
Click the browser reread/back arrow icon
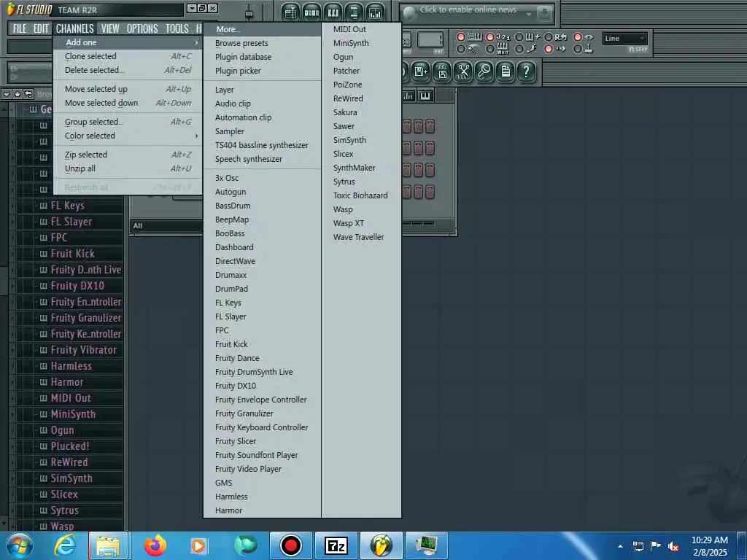tap(28, 94)
